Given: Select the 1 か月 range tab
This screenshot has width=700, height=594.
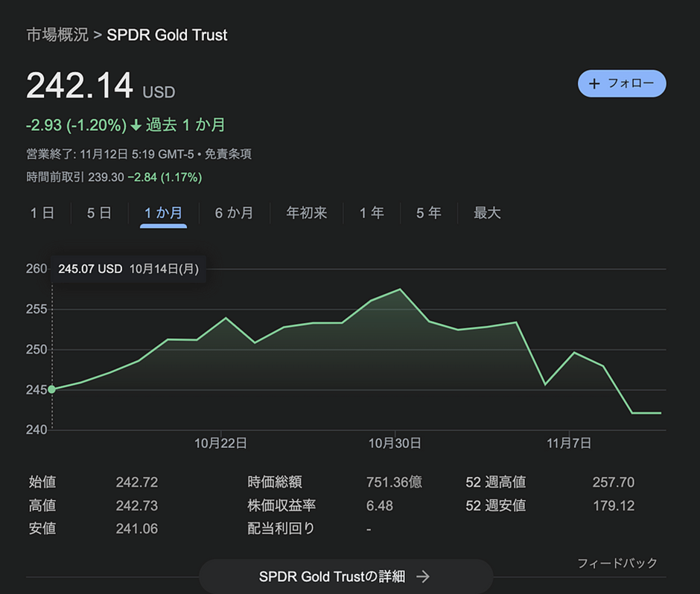Looking at the screenshot, I should click(x=163, y=213).
